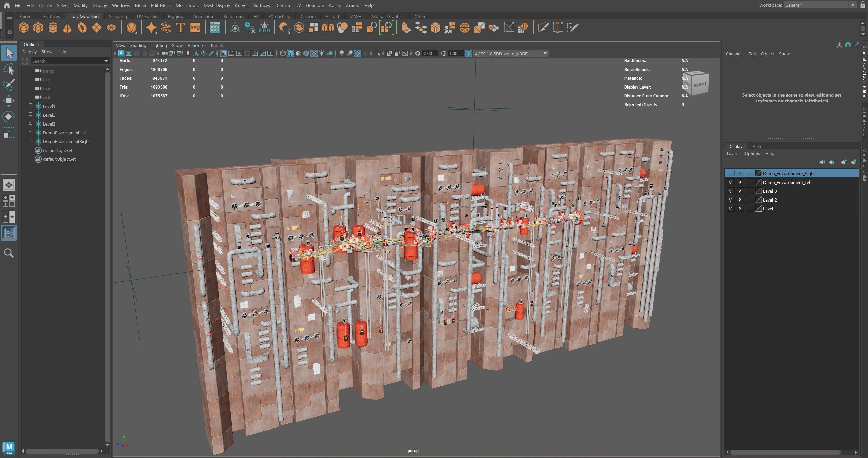Viewport: 868px width, 458px height.
Task: Click the Level_2 layer color swatch
Action: pos(759,200)
